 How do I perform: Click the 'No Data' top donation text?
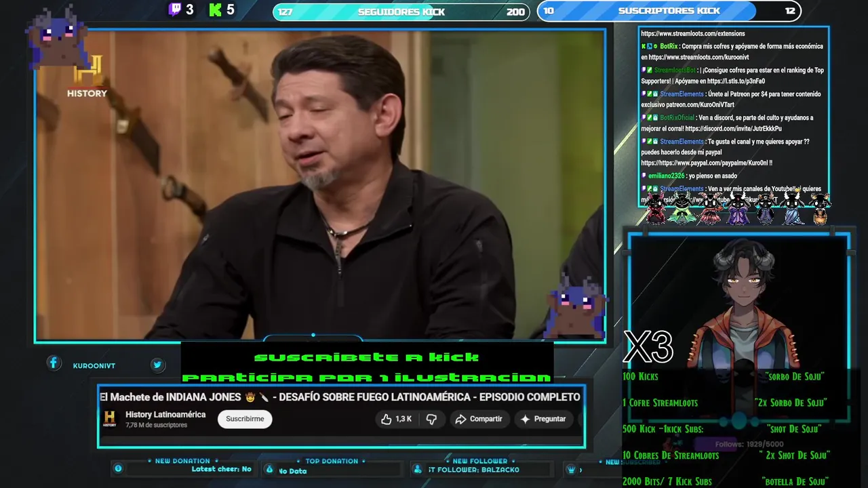[x=293, y=471]
